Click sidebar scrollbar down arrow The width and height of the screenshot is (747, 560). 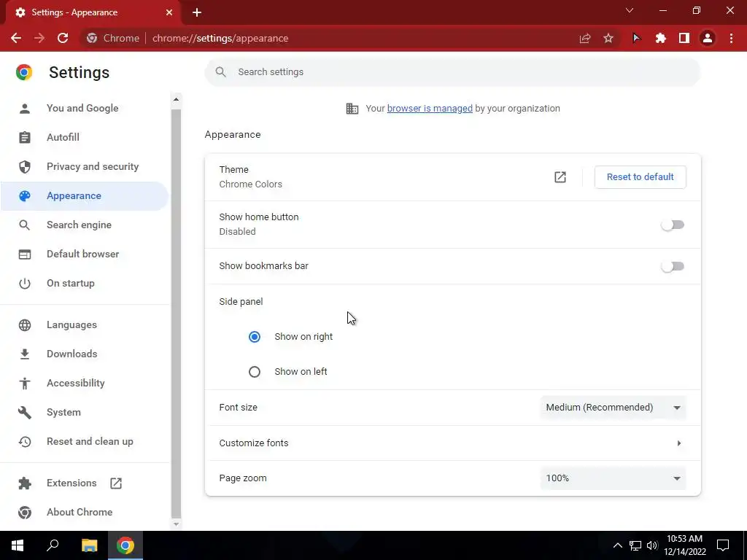click(176, 524)
